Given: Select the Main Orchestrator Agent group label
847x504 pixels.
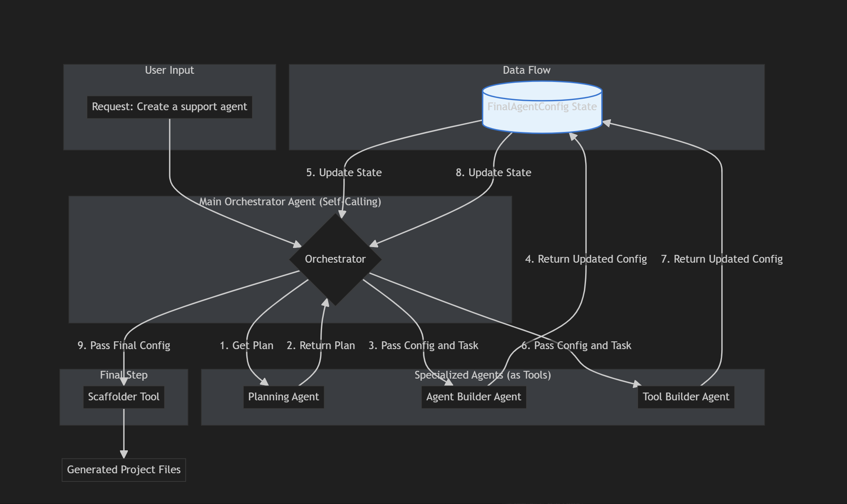Looking at the screenshot, I should point(290,202).
